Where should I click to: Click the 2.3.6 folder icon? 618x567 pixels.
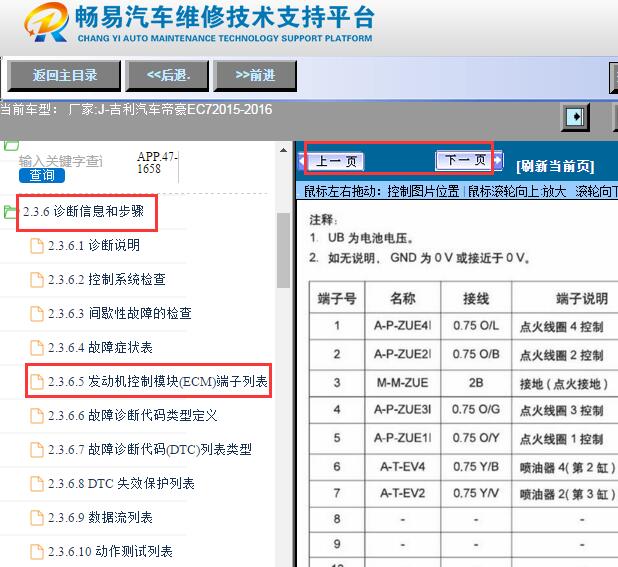click(x=9, y=212)
